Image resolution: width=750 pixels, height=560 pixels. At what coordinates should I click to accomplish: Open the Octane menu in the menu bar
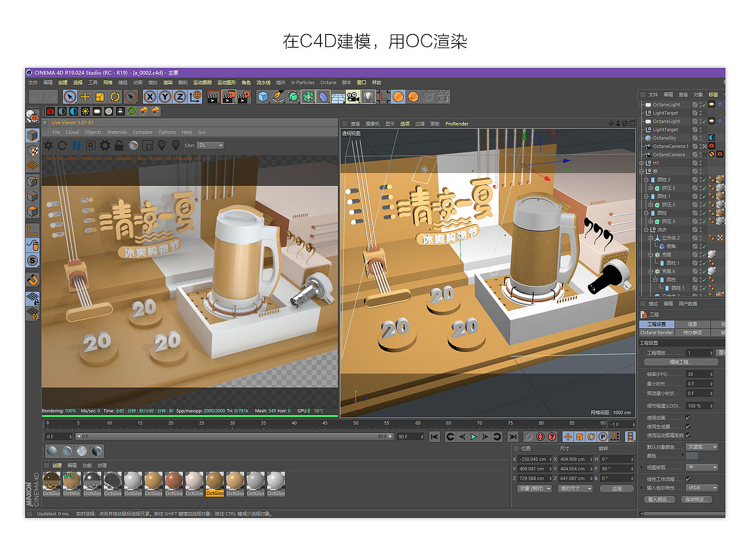(x=328, y=83)
